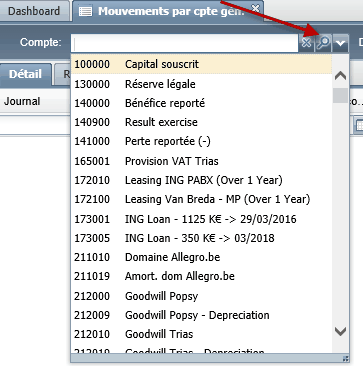This screenshot has width=363, height=374.
Task: Select account 130000 Réserve légale
Action: (x=201, y=84)
